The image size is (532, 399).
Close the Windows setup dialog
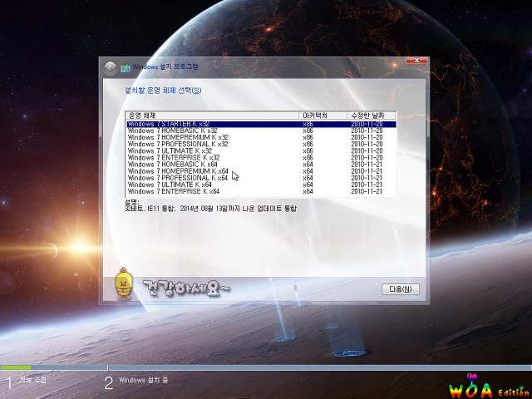[x=417, y=61]
